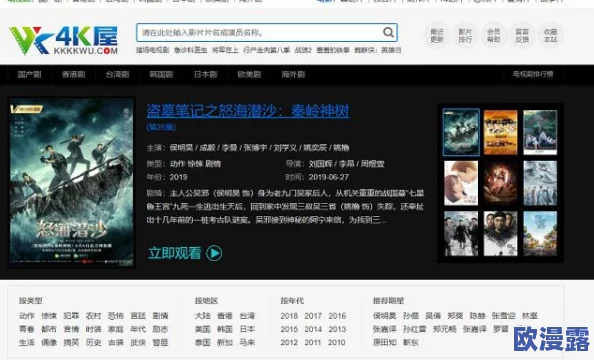Open the 韩国剧 navigation tab

click(x=161, y=75)
